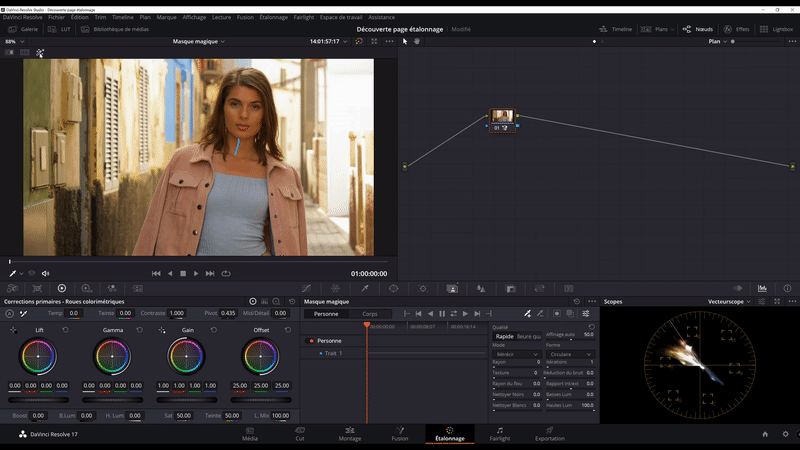This screenshot has width=800, height=450.
Task: Select the Qualifier eyedropper palette icon
Action: tap(365, 288)
